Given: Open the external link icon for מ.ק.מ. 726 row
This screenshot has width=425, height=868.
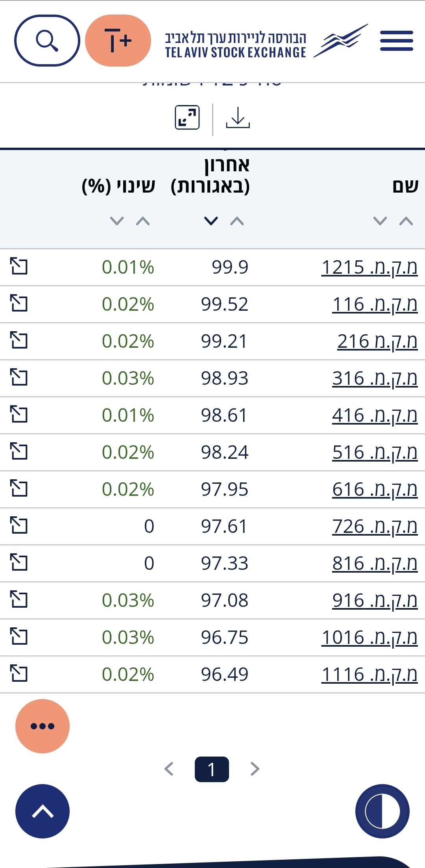Looking at the screenshot, I should (19, 526).
